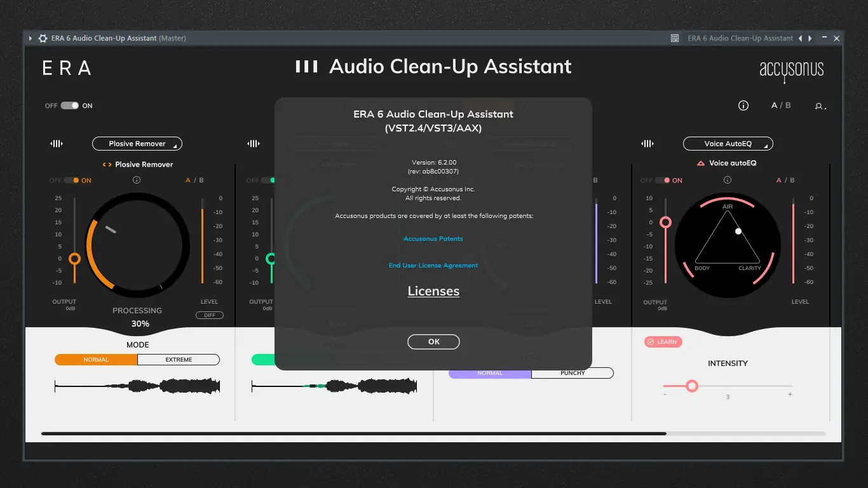Click the waveform handle icon left of Voice AutoEQ
This screenshot has width=868, height=488.
point(648,144)
